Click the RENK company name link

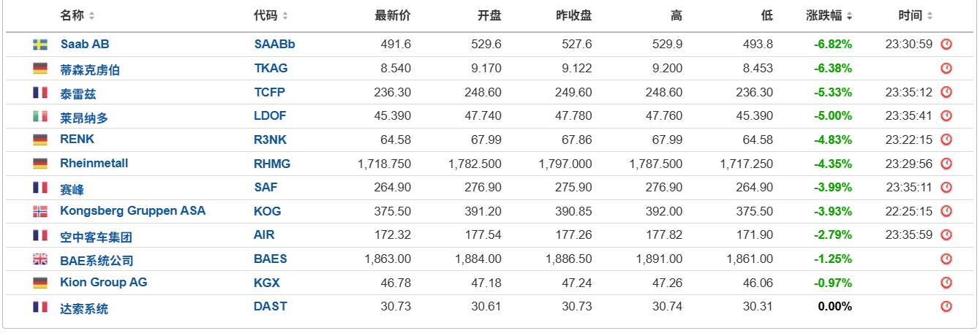(78, 140)
